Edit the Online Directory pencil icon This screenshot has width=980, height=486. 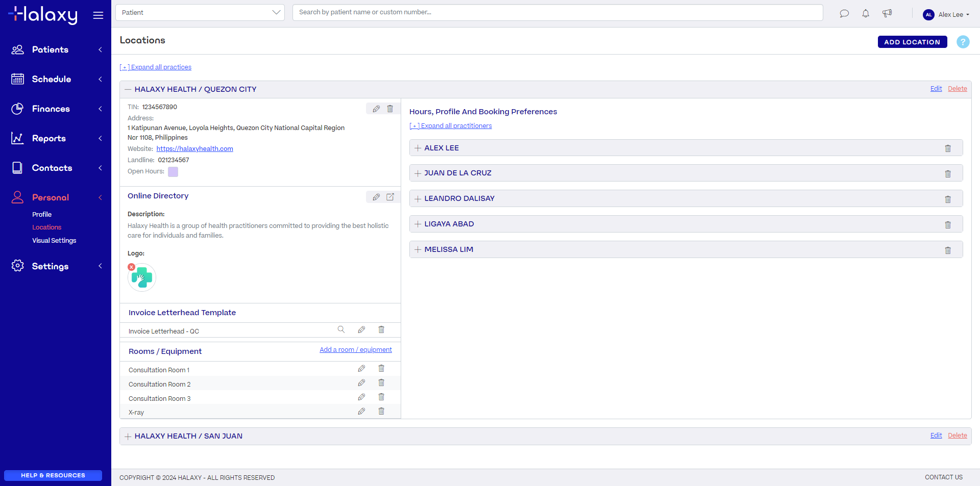click(x=376, y=197)
